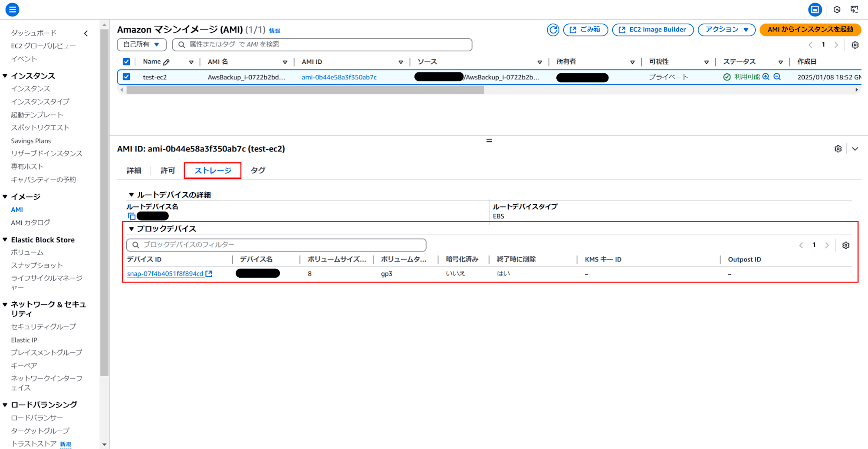Open Elastic IP in sidebar

(x=24, y=340)
